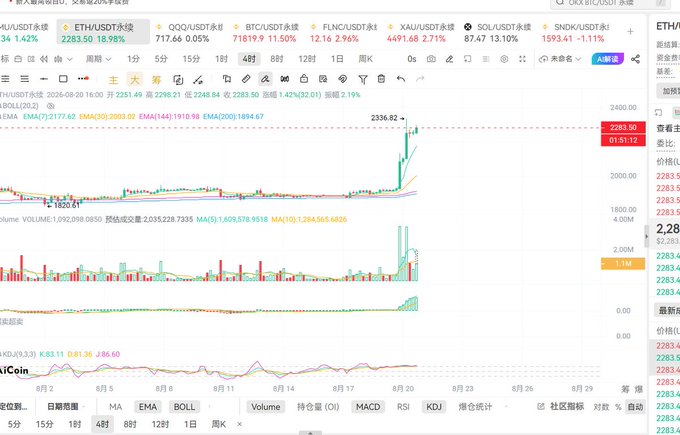
Task: Toggle the 持仓量 (OI) indicator
Action: pyautogui.click(x=318, y=407)
